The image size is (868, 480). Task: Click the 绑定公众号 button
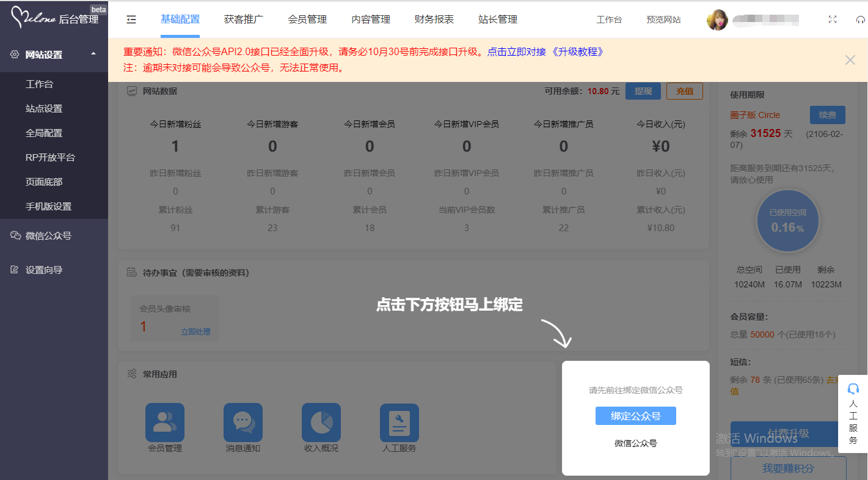[x=636, y=416]
